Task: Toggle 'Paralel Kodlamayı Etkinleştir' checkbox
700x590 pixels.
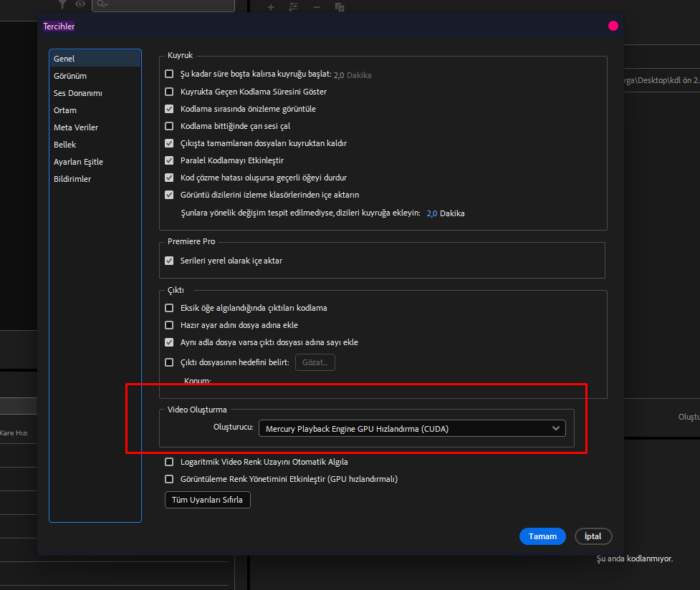Action: pos(169,160)
